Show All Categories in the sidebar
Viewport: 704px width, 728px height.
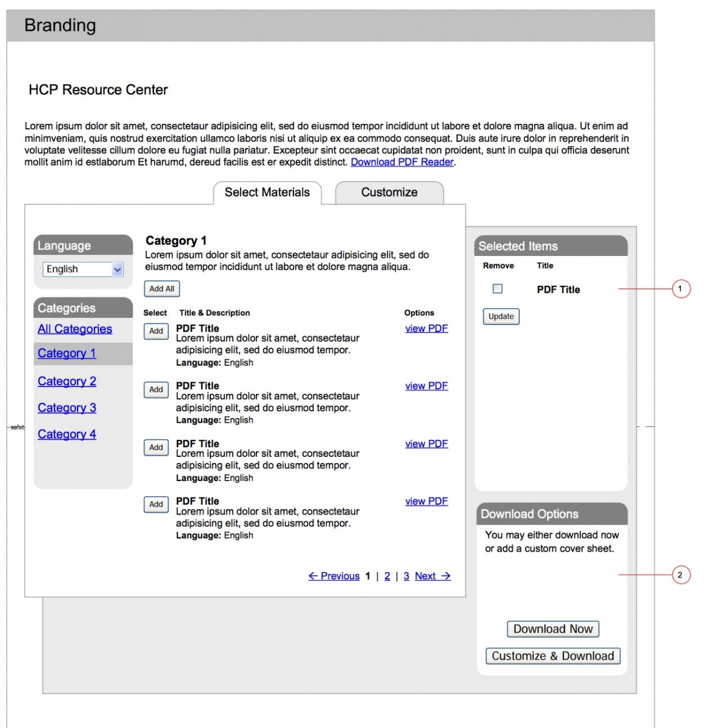(x=75, y=329)
